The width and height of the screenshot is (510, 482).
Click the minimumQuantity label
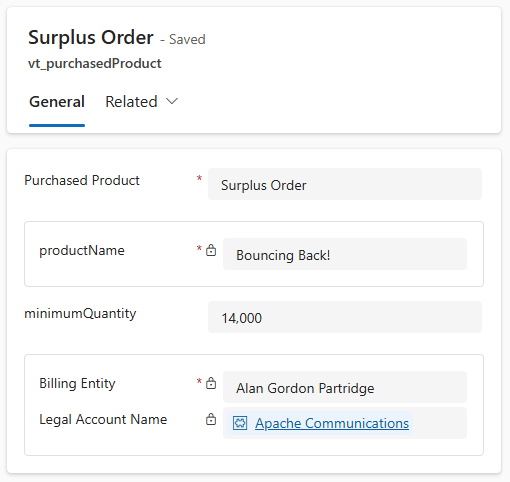coord(80,314)
